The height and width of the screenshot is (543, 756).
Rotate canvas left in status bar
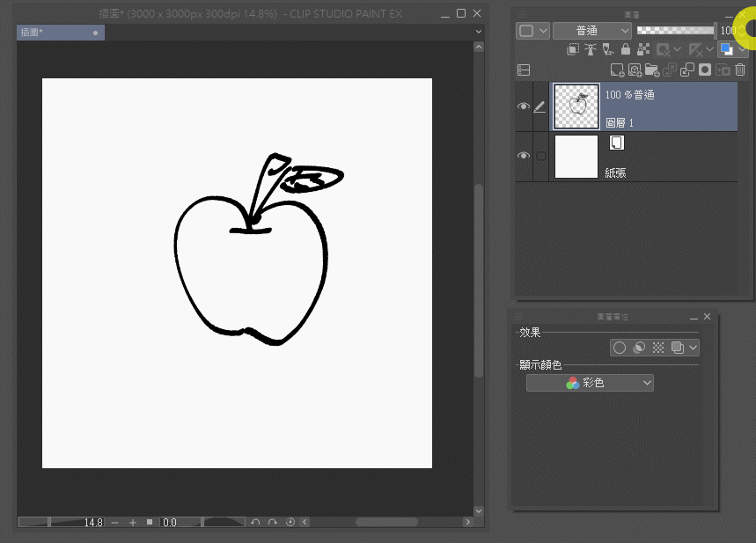(255, 522)
